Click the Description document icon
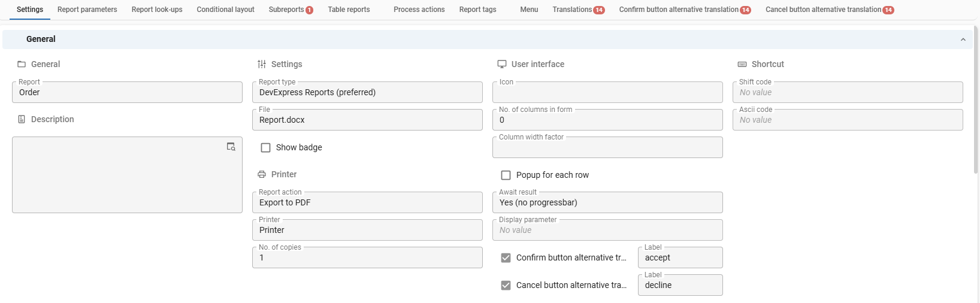The height and width of the screenshot is (303, 980). [x=22, y=119]
